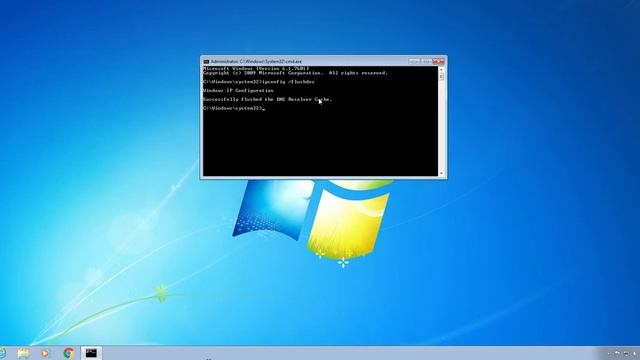
Task: Click the last C:\Windows\system32> prompt
Action: pyautogui.click(x=233, y=108)
